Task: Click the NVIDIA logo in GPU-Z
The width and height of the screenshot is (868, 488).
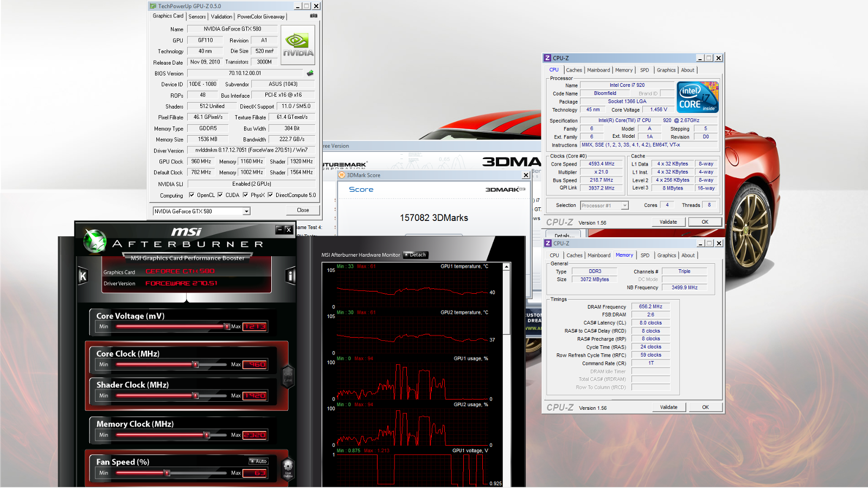Action: (298, 45)
